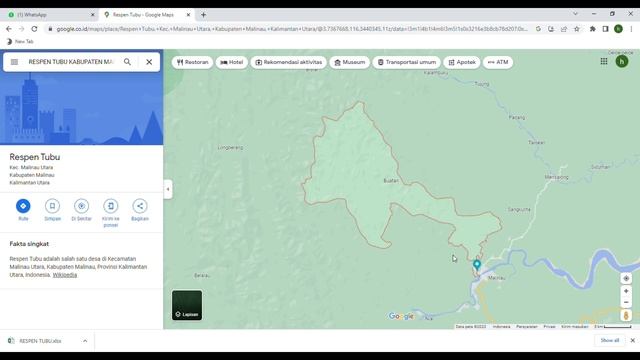Open the New Tab bookmark
Image resolution: width=640 pixels, height=360 pixels.
[20, 42]
